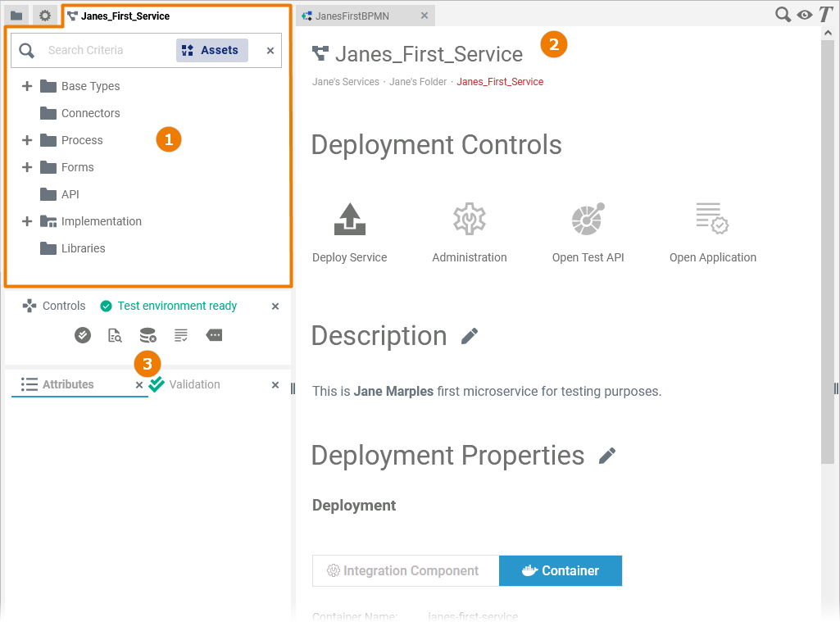Select the Container deployment option

click(x=561, y=571)
